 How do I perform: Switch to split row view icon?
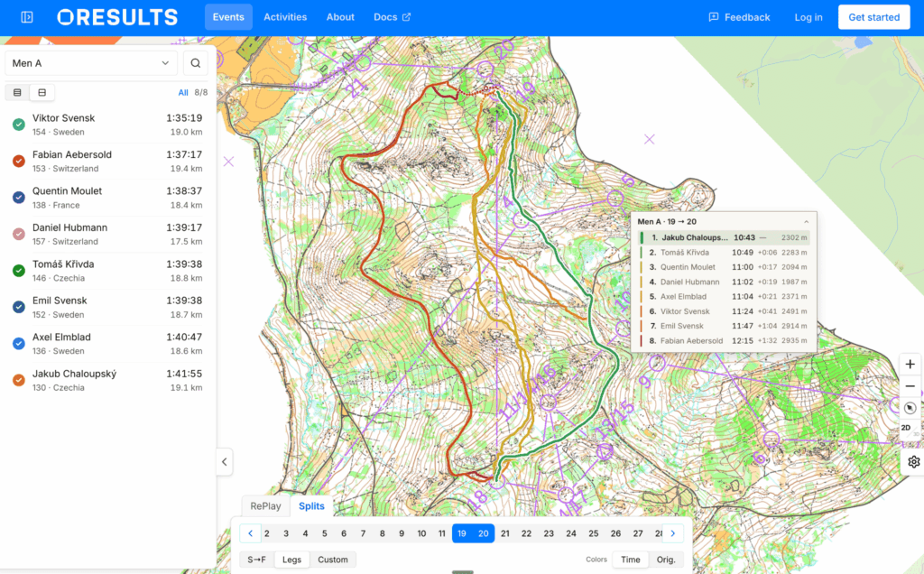42,93
